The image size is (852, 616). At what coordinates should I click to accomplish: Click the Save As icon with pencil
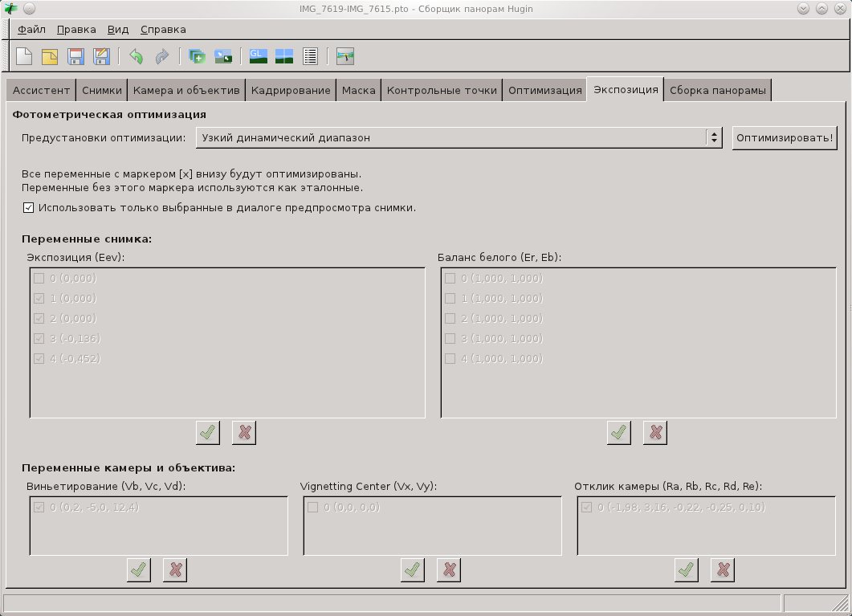[101, 56]
